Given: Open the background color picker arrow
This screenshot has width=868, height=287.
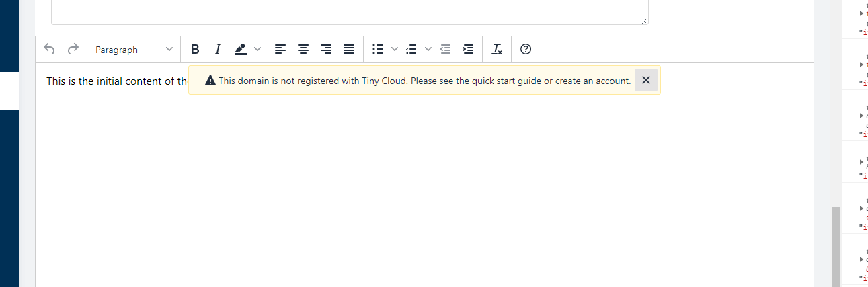Looking at the screenshot, I should [x=257, y=49].
